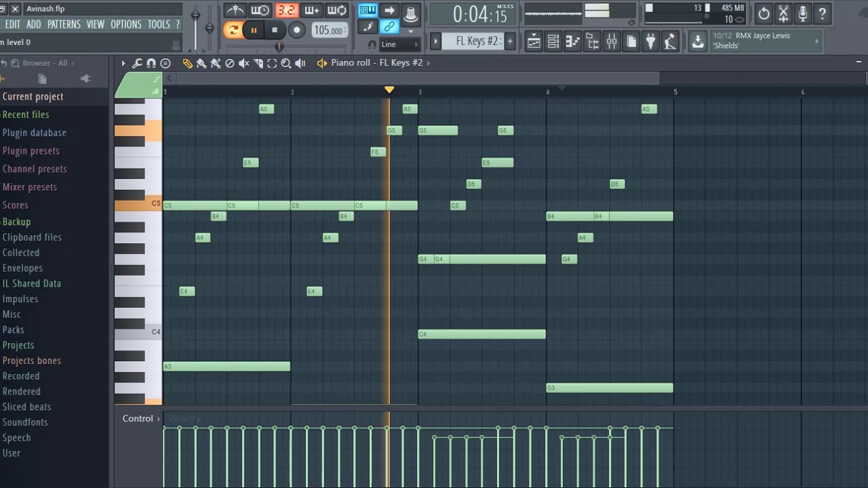The width and height of the screenshot is (868, 488).
Task: Open the pattern options arrow left of FL Keys #2
Action: tap(435, 41)
